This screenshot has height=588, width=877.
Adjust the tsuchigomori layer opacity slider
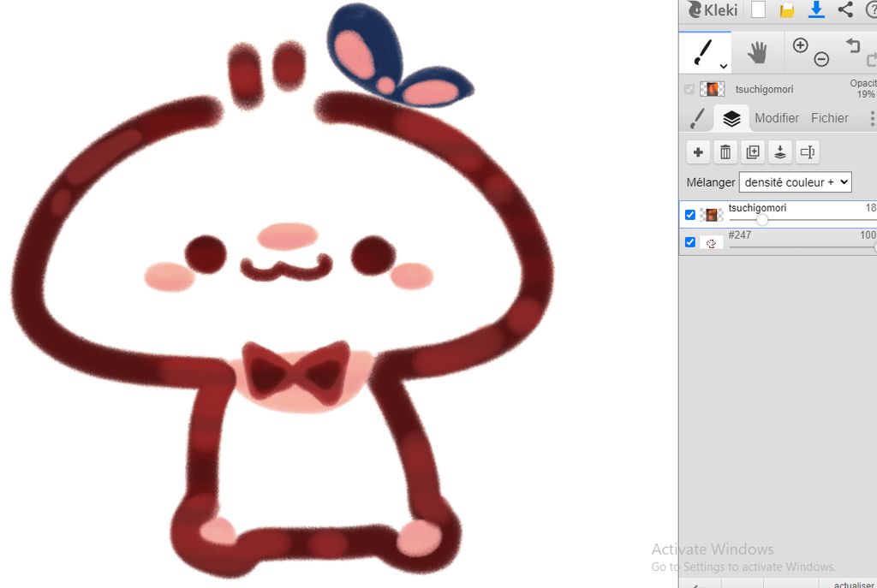(761, 220)
